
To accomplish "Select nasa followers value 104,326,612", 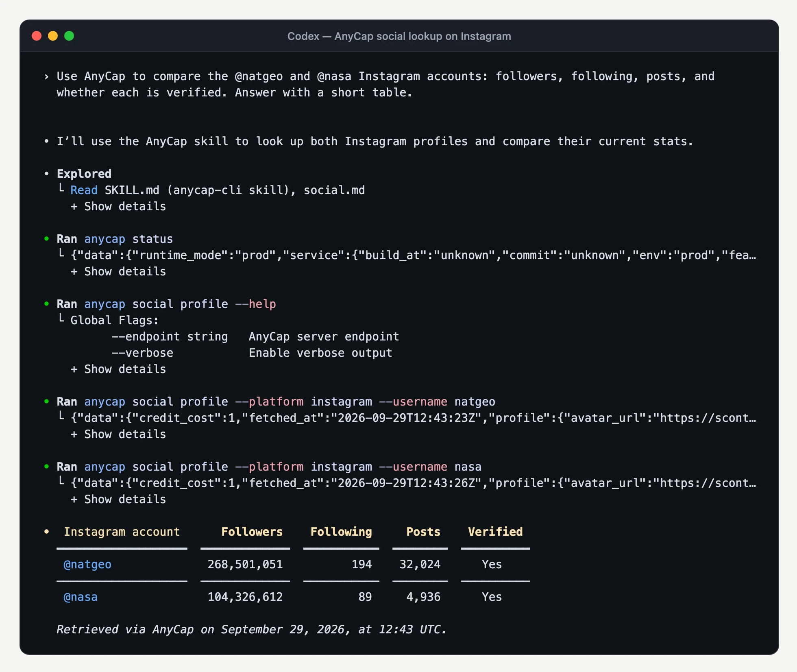I will click(245, 597).
